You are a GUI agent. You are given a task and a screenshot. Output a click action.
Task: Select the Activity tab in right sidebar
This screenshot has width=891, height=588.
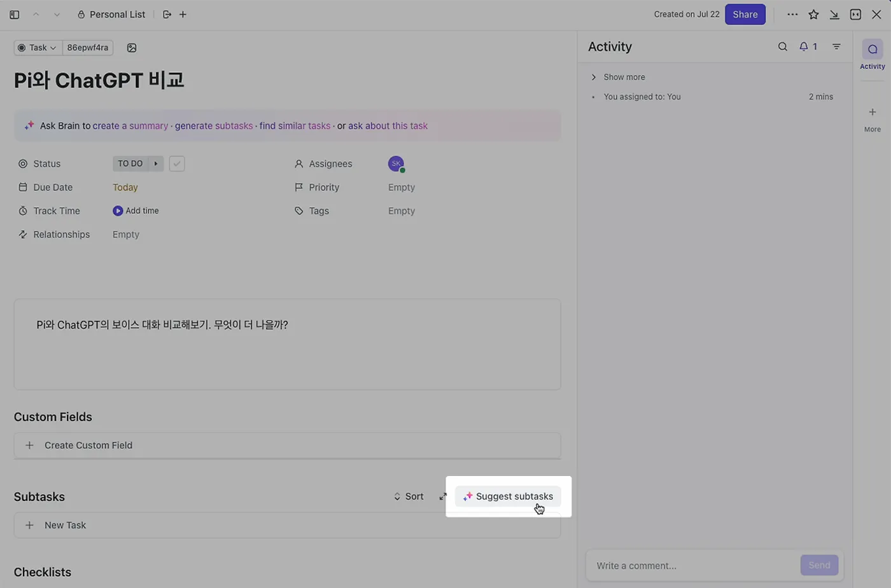pyautogui.click(x=872, y=54)
